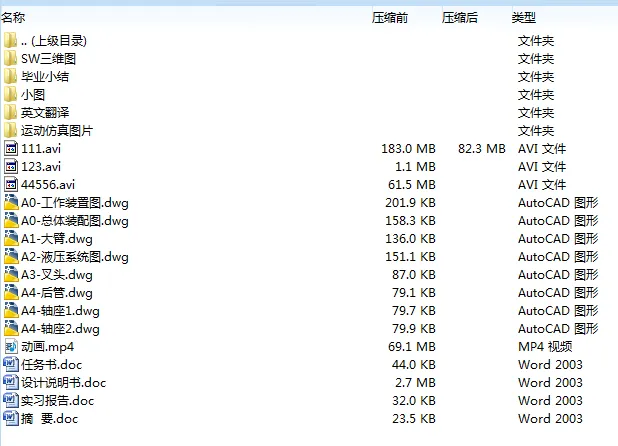Sort by the 名称 column header
This screenshot has width=618, height=446.
13,18
